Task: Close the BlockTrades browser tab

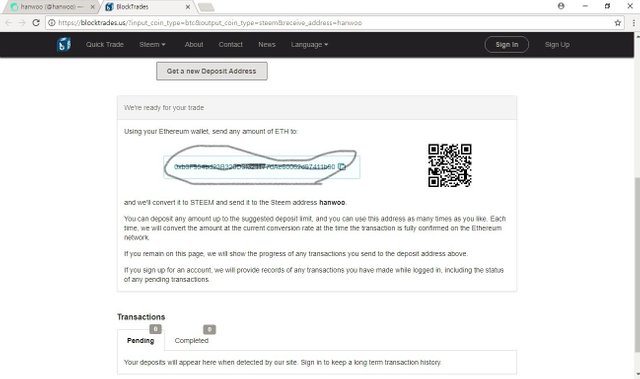Action: (x=188, y=7)
